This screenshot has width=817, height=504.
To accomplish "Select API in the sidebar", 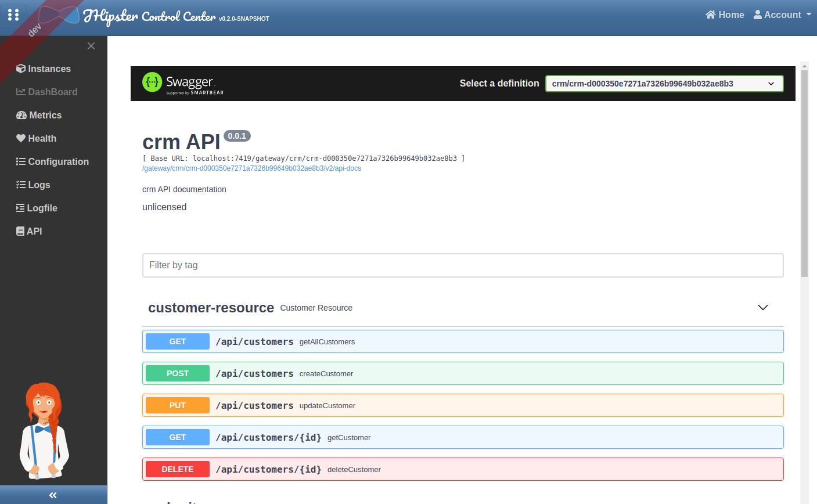I will pos(29,231).
